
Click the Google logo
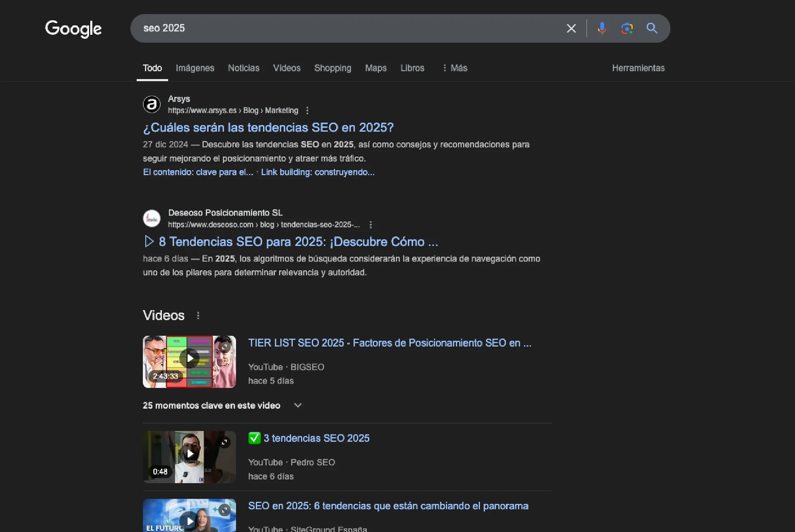[x=73, y=29]
